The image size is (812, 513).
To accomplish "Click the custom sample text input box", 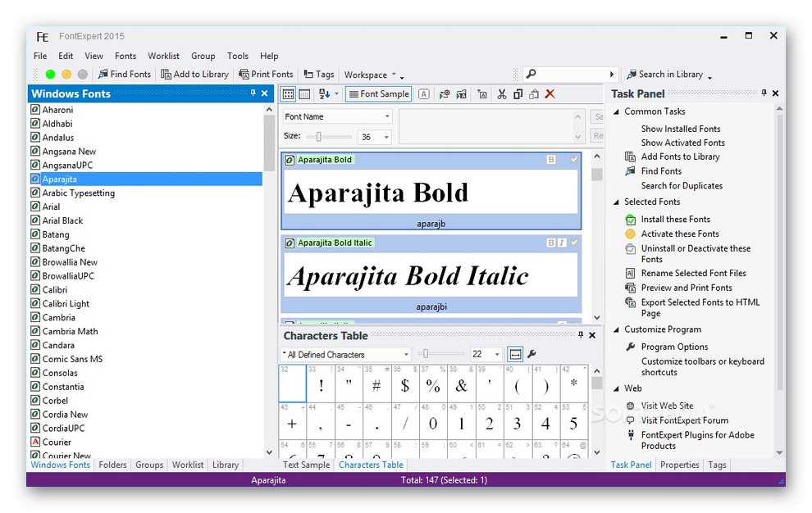I will click(x=491, y=126).
